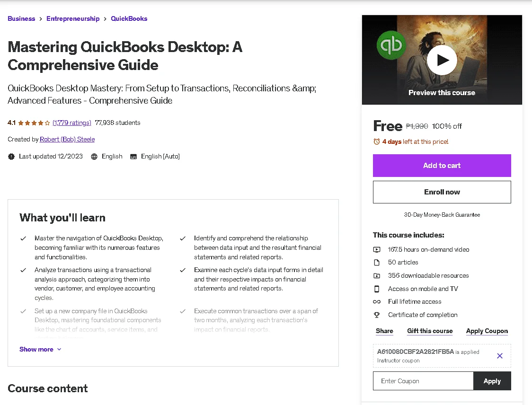This screenshot has width=532, height=405.
Task: Click the articles document icon
Action: (x=377, y=263)
